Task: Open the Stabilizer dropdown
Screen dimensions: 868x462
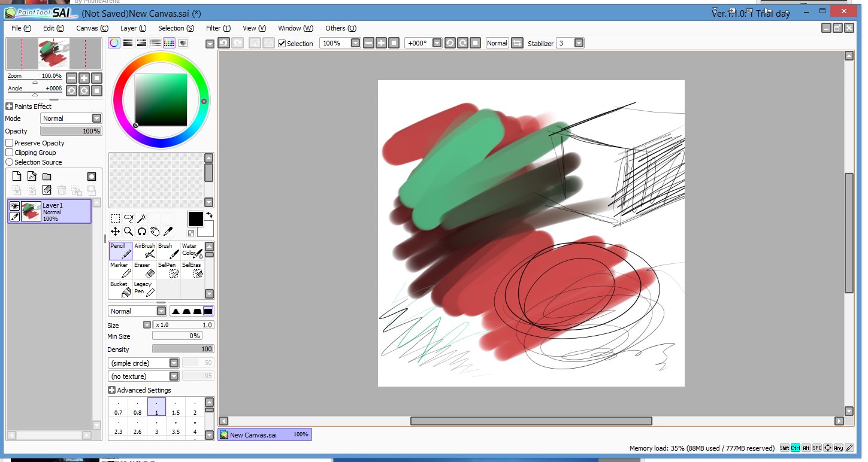Action: point(579,43)
